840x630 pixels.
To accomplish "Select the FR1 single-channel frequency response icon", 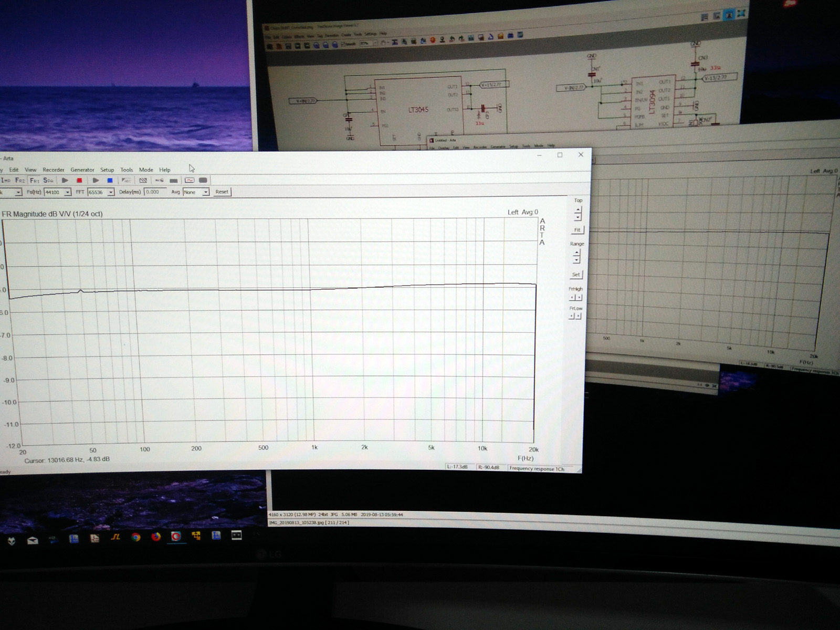I will 35,180.
